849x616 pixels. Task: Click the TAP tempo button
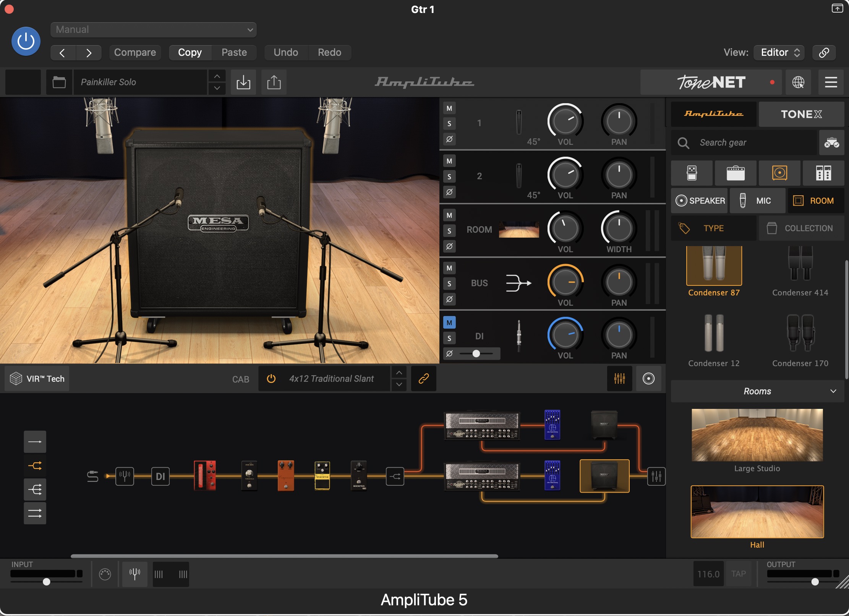738,574
